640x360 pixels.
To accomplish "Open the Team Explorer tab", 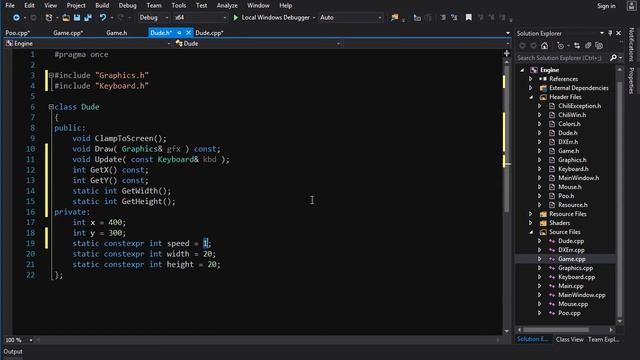I will pos(603,340).
